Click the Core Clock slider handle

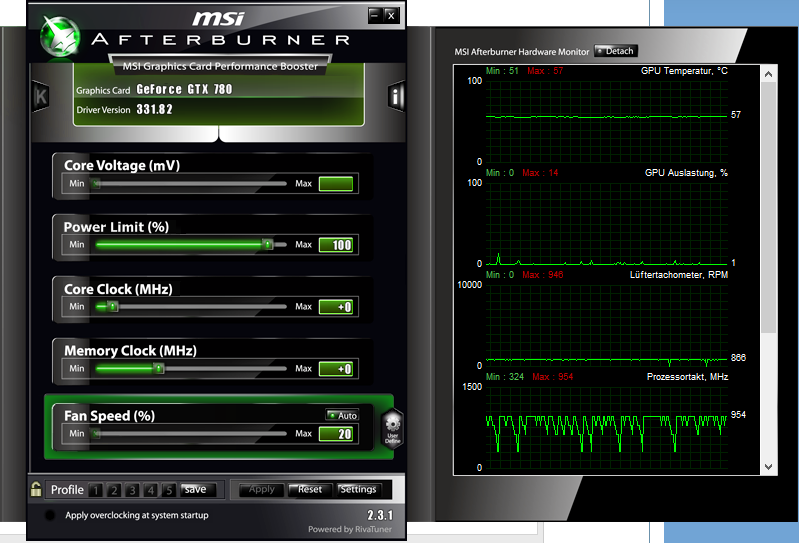tap(113, 307)
